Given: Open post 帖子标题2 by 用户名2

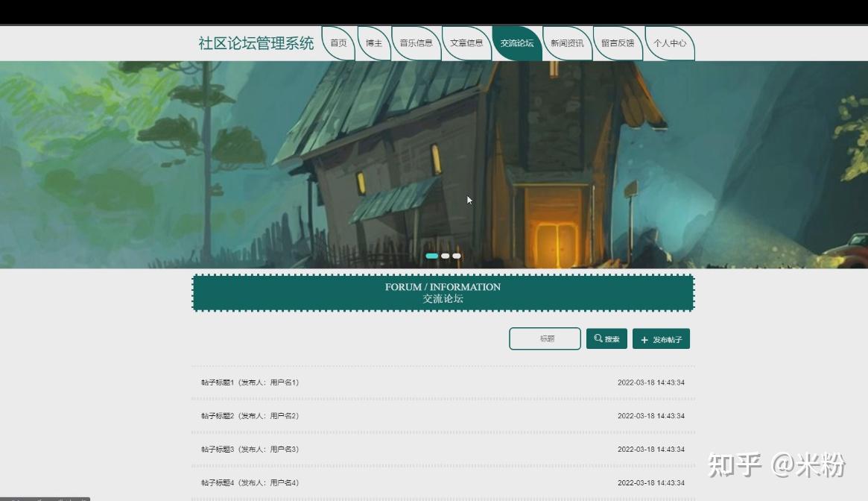Looking at the screenshot, I should coord(250,416).
